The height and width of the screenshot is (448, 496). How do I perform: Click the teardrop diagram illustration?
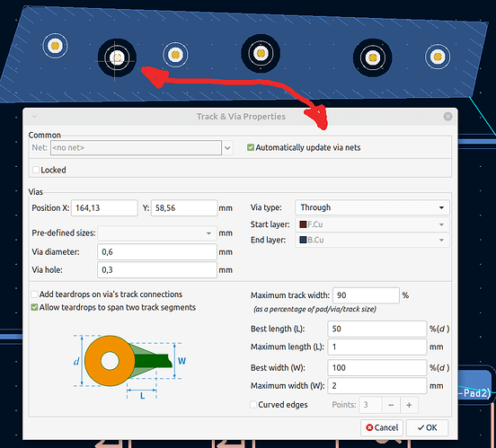pos(129,366)
